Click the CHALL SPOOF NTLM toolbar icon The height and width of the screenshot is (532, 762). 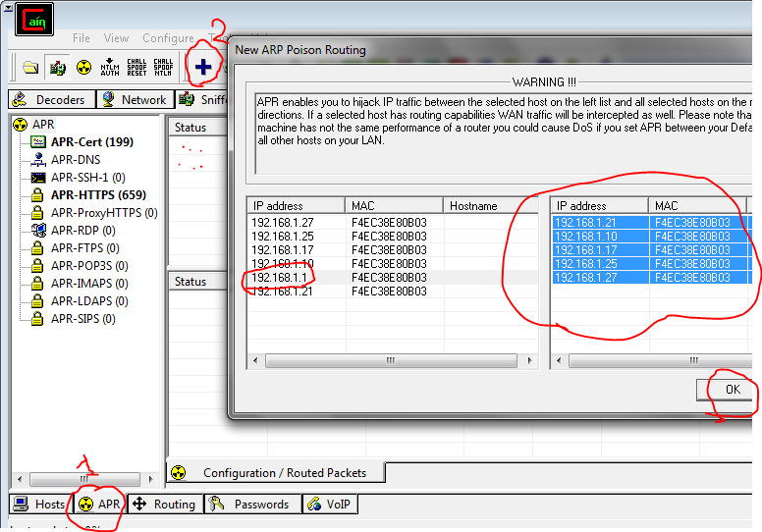click(x=163, y=67)
